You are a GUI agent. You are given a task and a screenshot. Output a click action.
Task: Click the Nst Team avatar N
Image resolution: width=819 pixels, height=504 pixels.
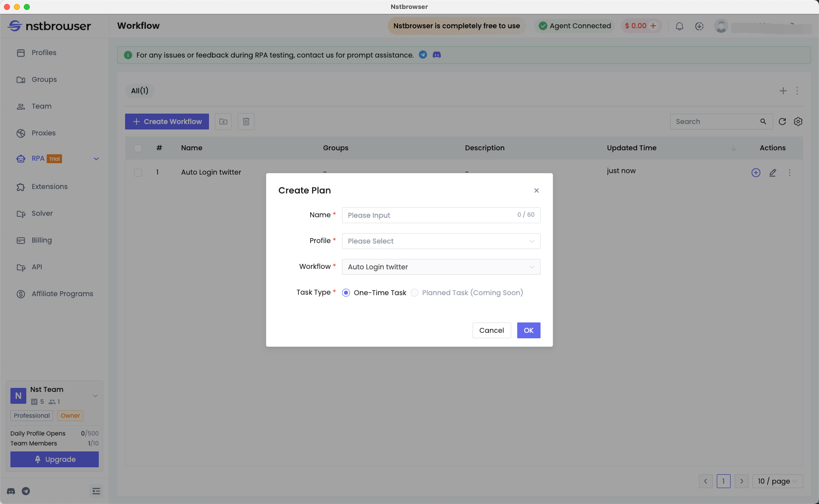18,396
